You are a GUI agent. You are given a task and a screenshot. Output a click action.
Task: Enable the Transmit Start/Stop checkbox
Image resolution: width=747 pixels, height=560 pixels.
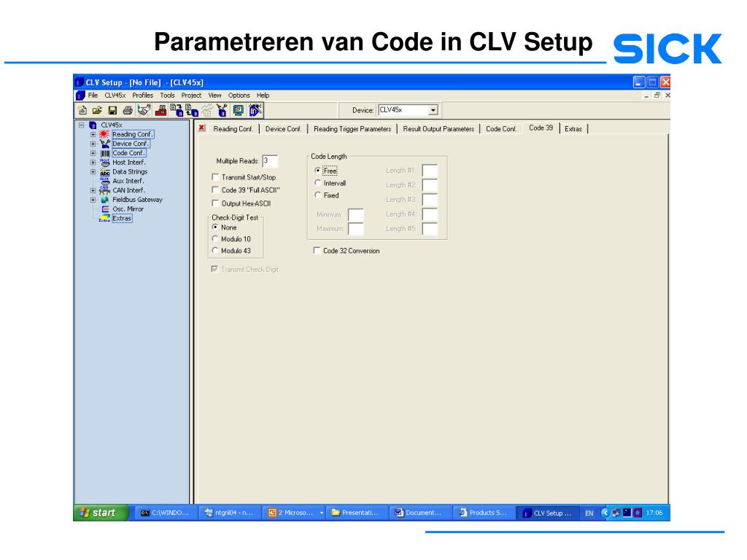[x=215, y=177]
